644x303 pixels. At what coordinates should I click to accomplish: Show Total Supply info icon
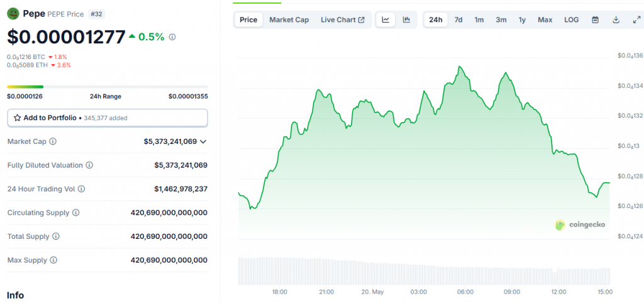coord(56,236)
